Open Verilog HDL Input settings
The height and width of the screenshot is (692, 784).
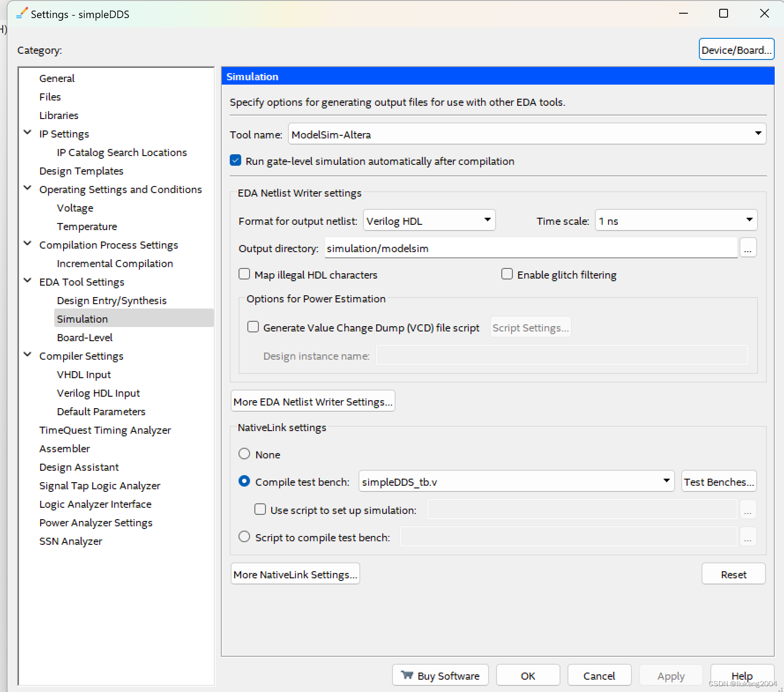coord(98,393)
